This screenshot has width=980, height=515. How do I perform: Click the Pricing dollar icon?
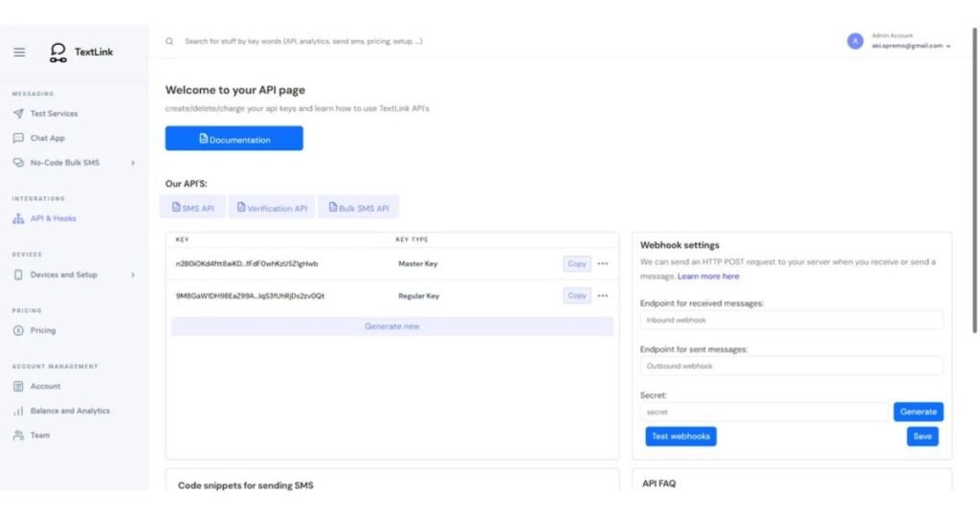[x=18, y=330]
